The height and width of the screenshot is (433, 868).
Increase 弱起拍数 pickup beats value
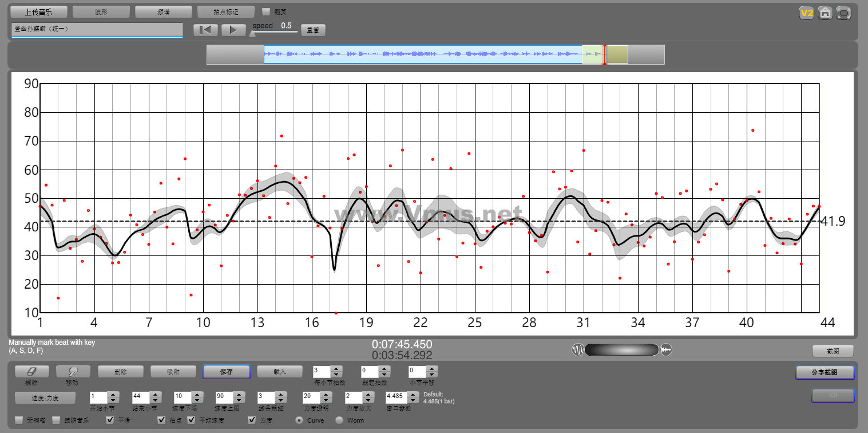385,369
